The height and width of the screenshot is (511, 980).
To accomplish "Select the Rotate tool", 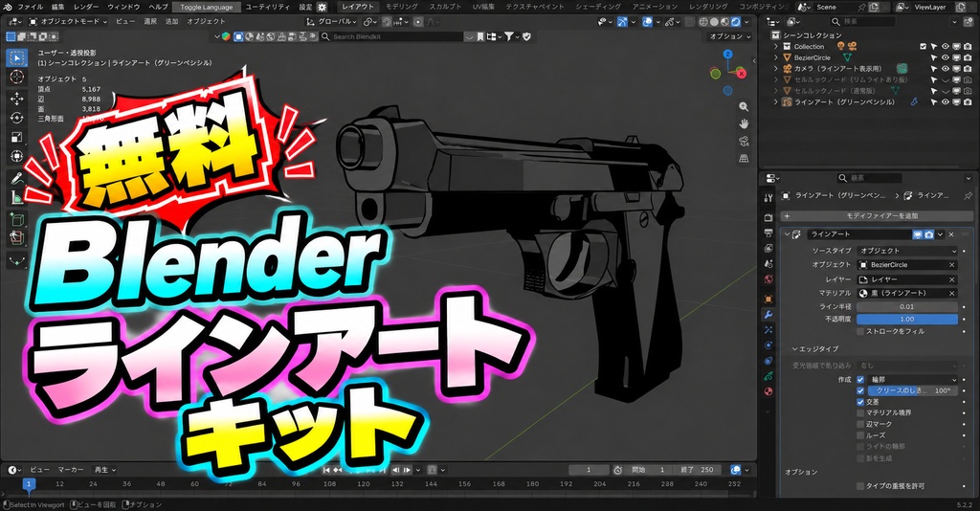I will pos(17,118).
